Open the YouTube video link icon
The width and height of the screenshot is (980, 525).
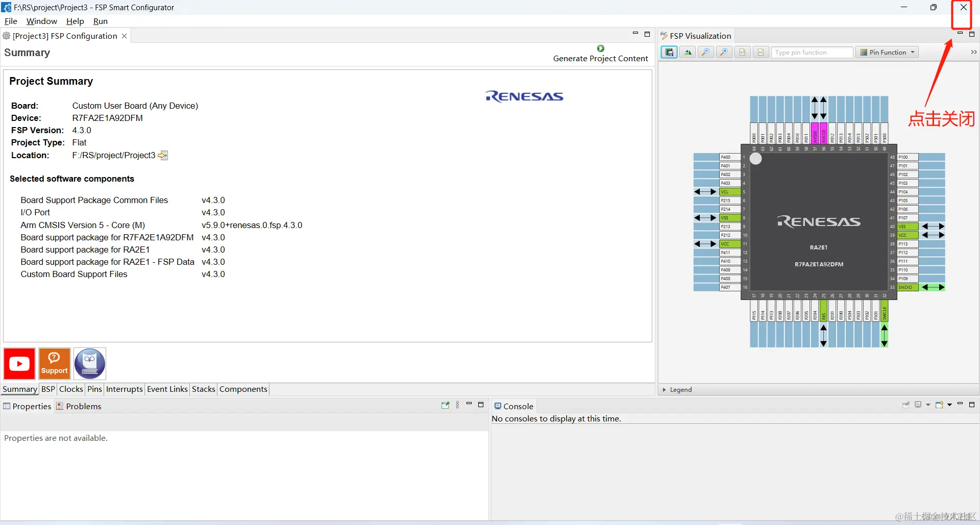coord(19,364)
